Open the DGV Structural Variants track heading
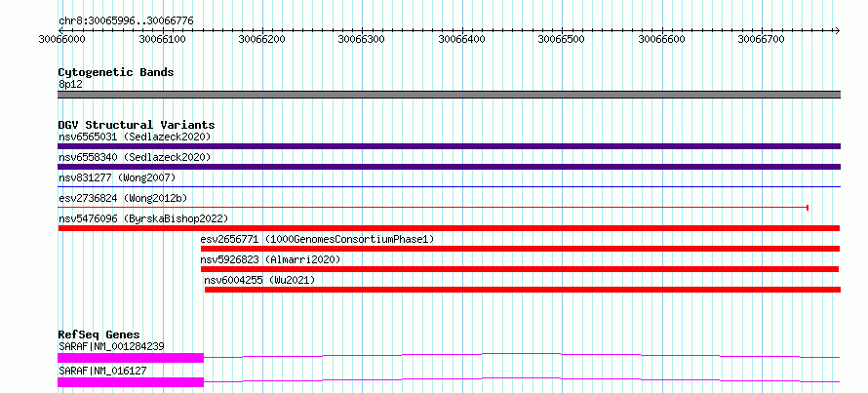This screenshot has height=393, width=868. [x=137, y=125]
